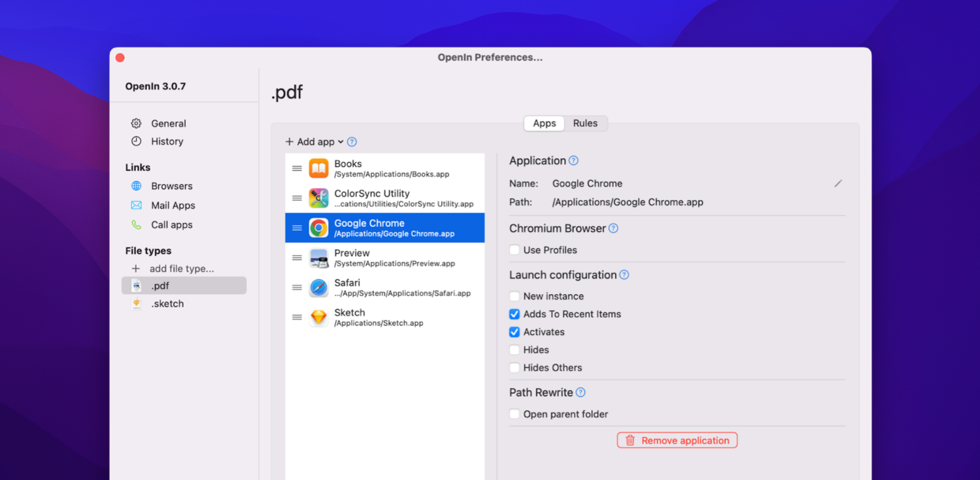Disable the Activates checkbox

point(514,332)
